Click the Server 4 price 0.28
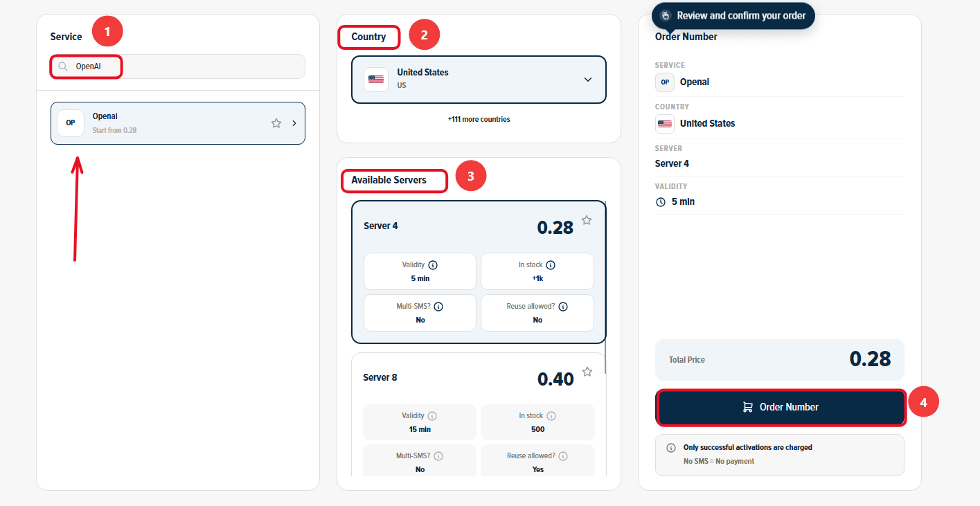Screen dimensions: 980x506 tap(555, 227)
